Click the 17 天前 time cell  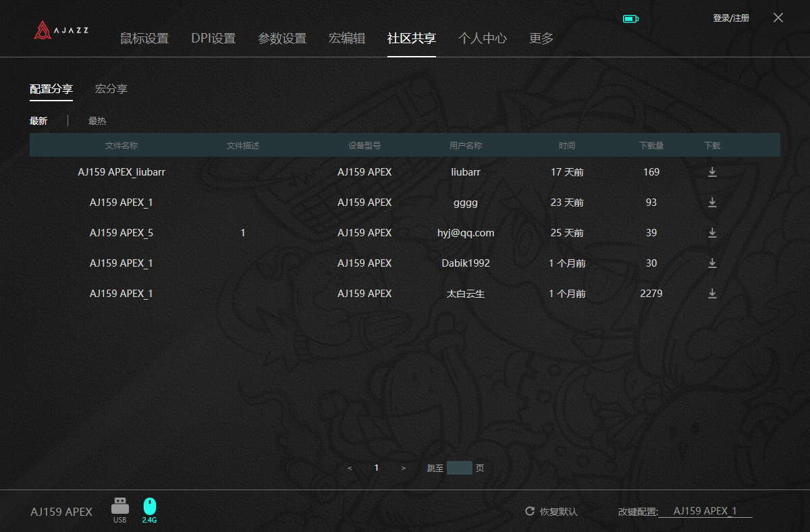point(567,172)
